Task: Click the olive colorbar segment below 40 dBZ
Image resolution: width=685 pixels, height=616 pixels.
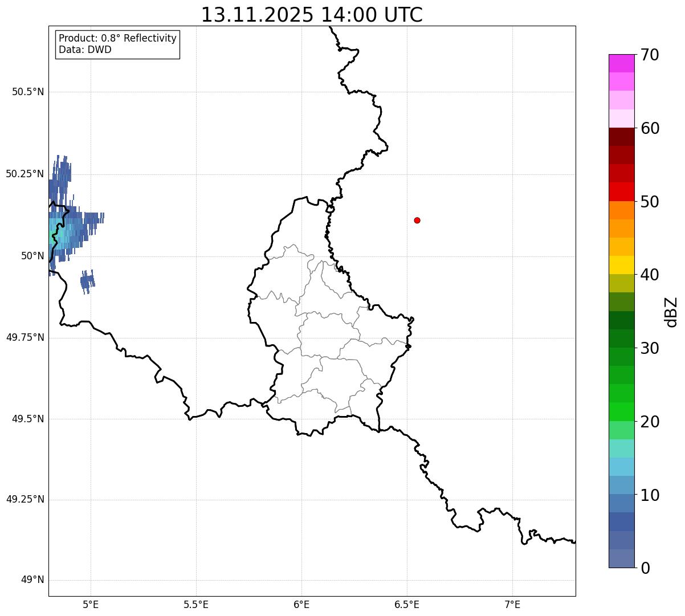Action: pos(621,283)
